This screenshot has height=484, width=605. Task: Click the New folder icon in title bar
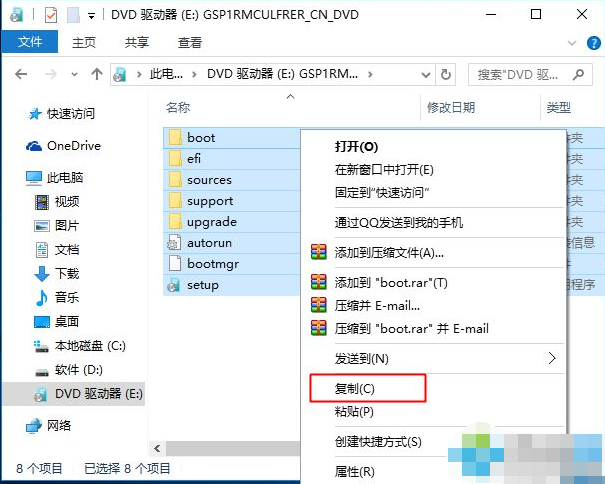click(x=73, y=15)
